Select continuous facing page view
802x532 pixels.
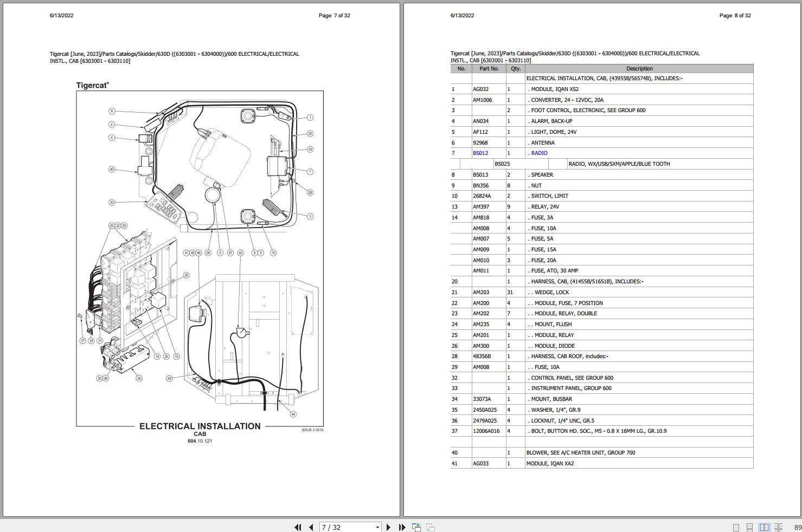point(778,527)
